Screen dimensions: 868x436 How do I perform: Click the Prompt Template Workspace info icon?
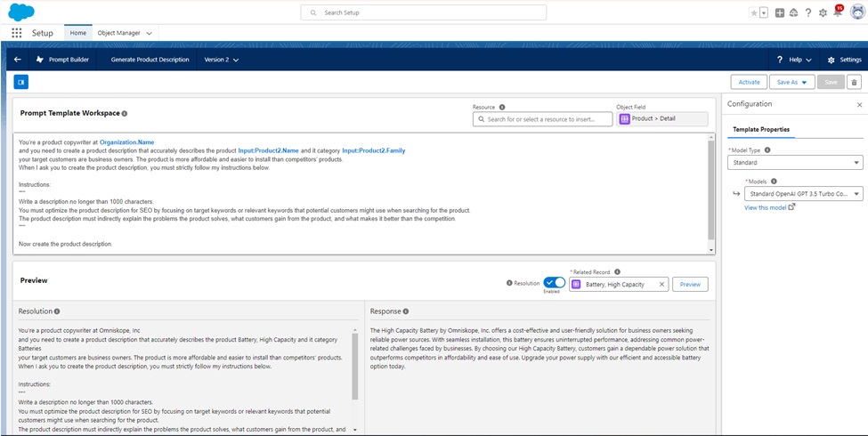tap(125, 113)
